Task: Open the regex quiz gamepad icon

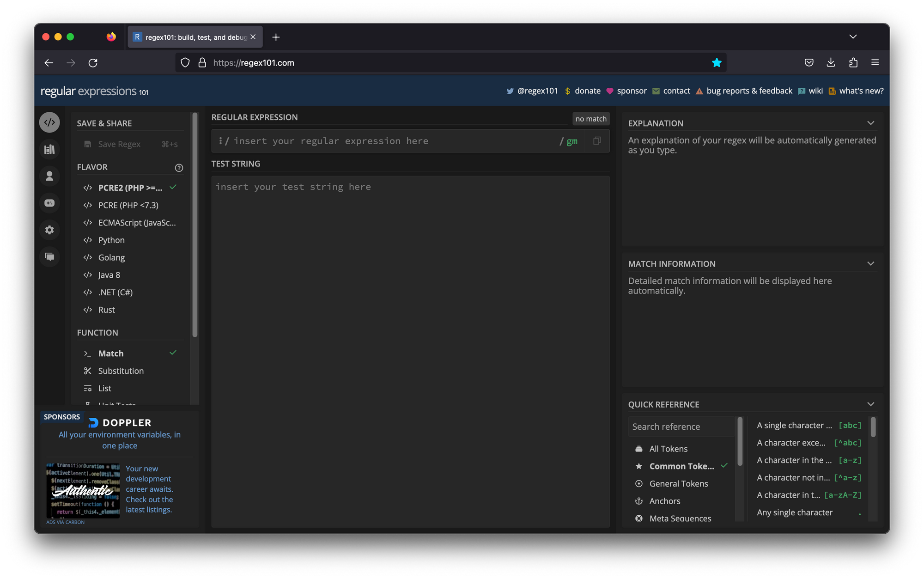Action: click(x=49, y=203)
